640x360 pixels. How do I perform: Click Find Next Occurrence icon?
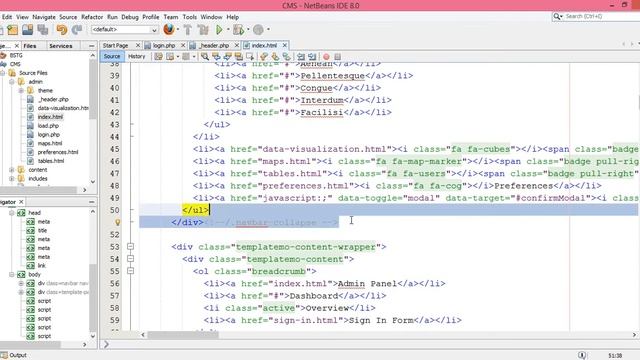click(x=227, y=56)
